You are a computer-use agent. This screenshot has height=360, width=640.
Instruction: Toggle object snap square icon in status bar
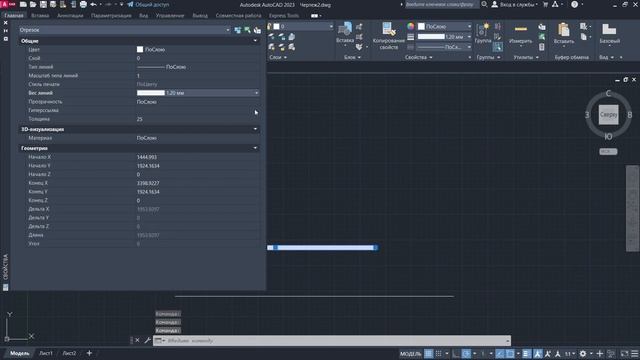pos(510,353)
